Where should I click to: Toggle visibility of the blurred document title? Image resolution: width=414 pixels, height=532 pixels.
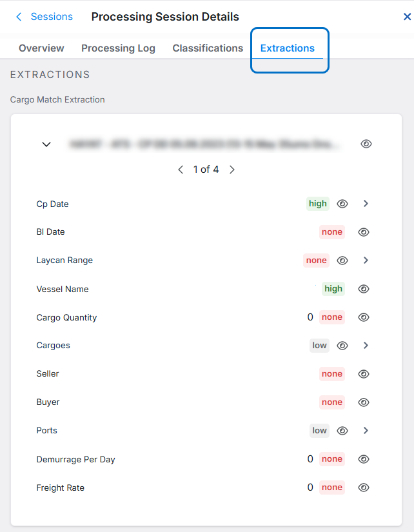pyautogui.click(x=366, y=144)
